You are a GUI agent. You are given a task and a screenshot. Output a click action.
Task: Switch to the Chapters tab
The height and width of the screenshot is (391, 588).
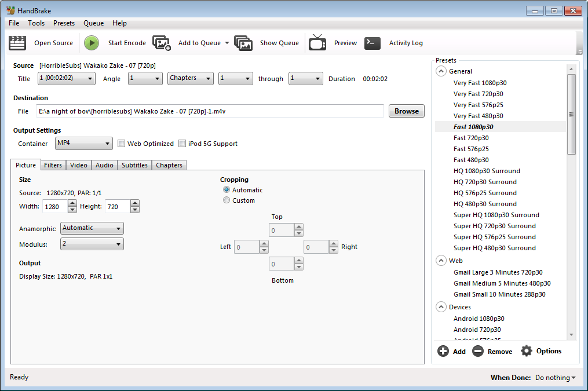[x=169, y=165]
